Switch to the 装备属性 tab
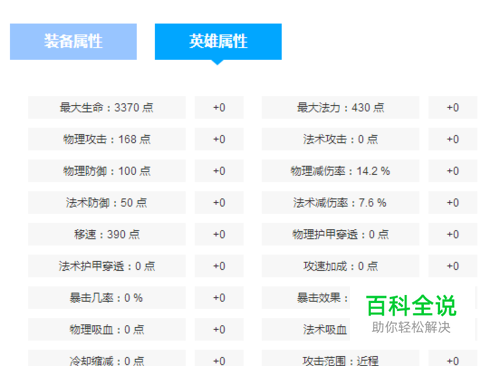The image size is (500, 366). click(73, 42)
